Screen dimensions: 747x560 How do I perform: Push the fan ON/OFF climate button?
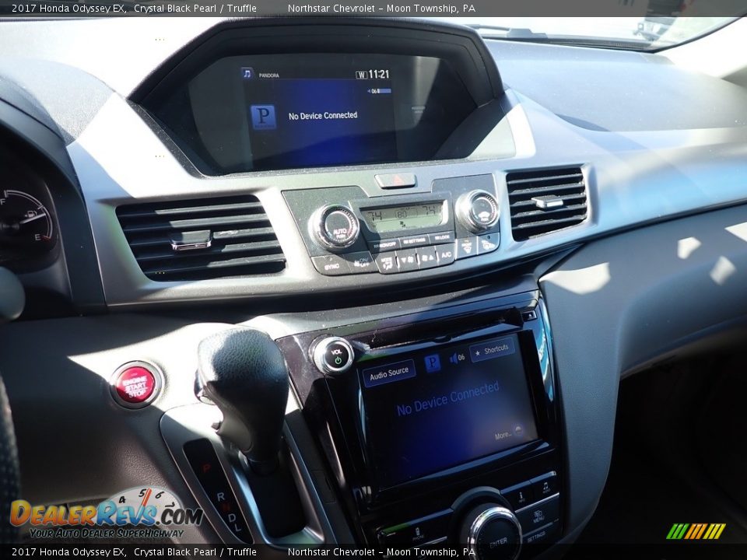point(362,263)
